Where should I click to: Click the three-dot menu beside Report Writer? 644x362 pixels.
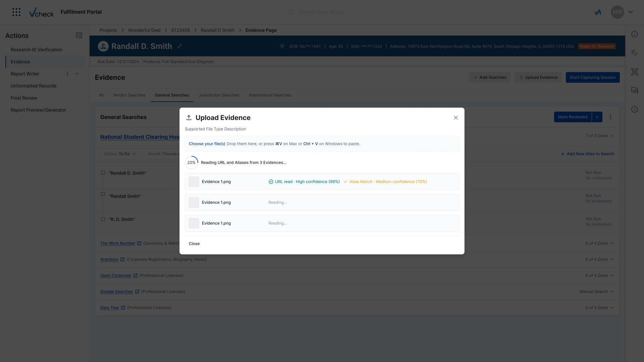pyautogui.click(x=67, y=74)
